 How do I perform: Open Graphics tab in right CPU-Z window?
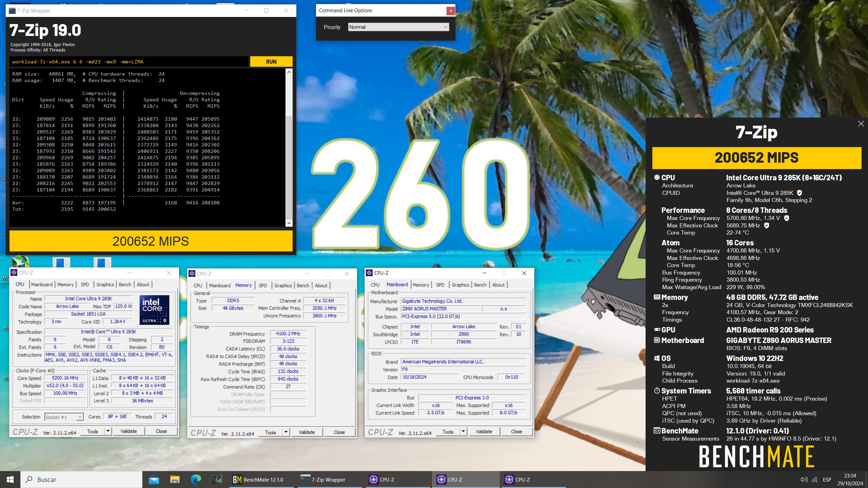[460, 285]
